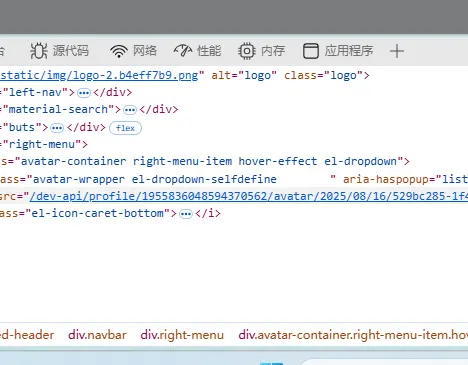Select div.navbar in the breadcrumb bar

pyautogui.click(x=97, y=335)
